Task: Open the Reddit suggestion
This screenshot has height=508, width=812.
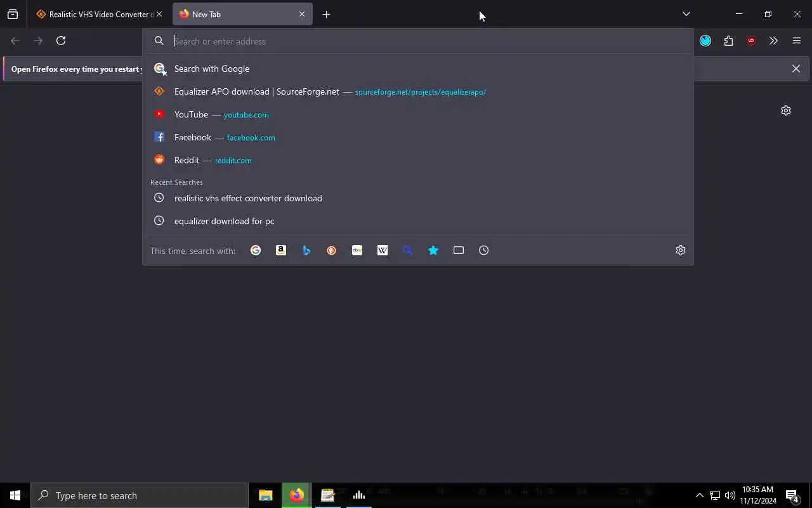Action: pyautogui.click(x=418, y=160)
